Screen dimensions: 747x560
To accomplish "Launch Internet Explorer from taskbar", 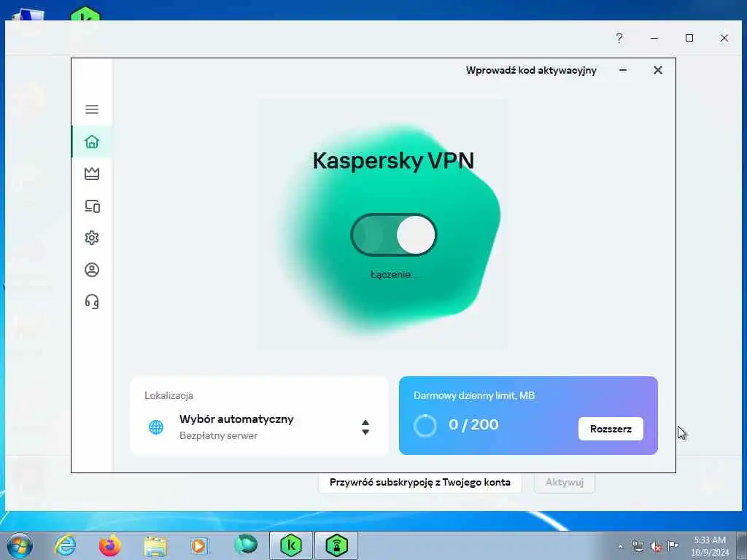I will [x=65, y=545].
